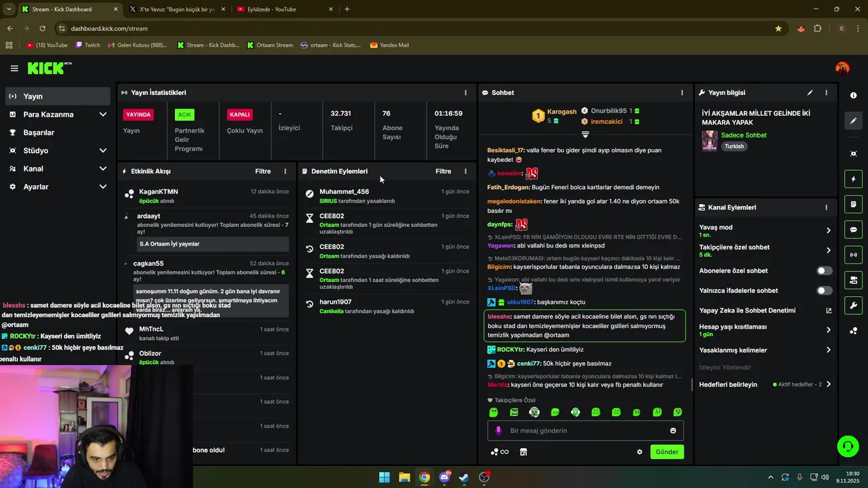Toggle the broadcast stream stats widget icon
The image size is (868, 488).
853,255
